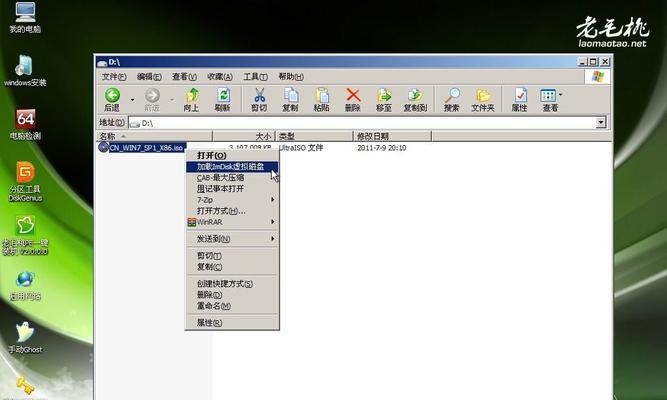Click the ISO disc icon of CN_WIN7_SP1_X86.iso
This screenshot has width=667, height=400.
[x=103, y=147]
